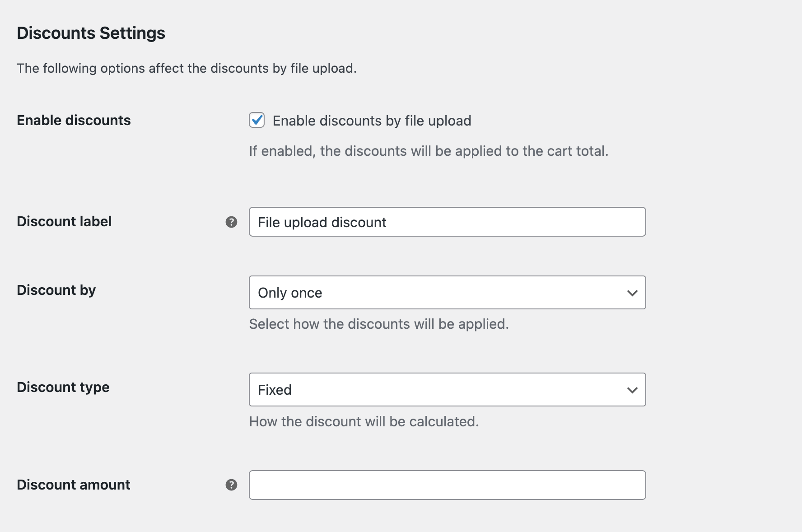Click inside the empty Discount amount field
The width and height of the screenshot is (802, 532).
447,485
